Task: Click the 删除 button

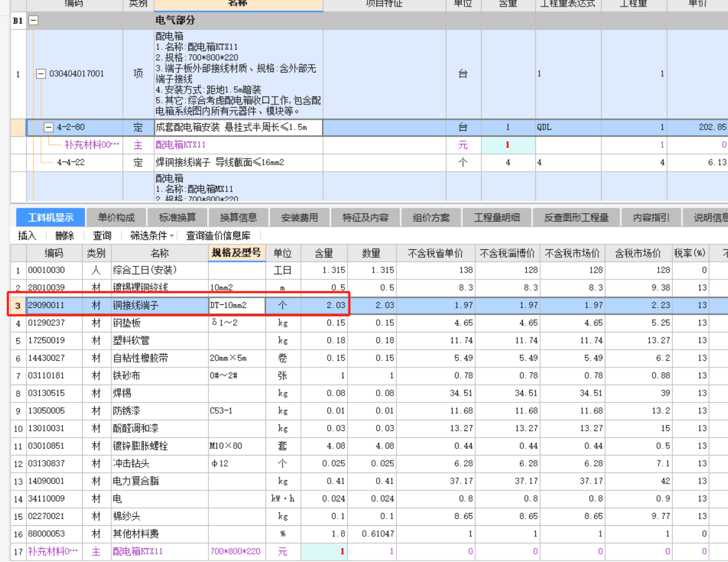Action: click(65, 236)
